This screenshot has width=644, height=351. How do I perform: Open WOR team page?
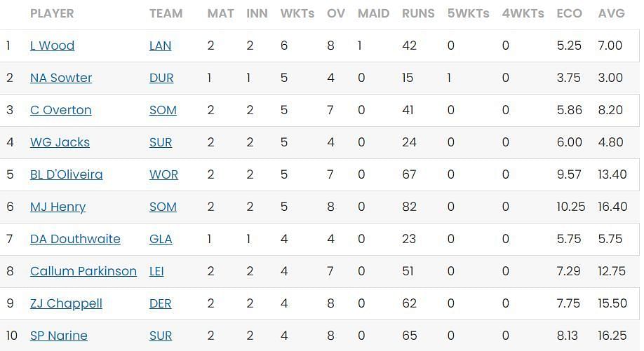pos(163,174)
